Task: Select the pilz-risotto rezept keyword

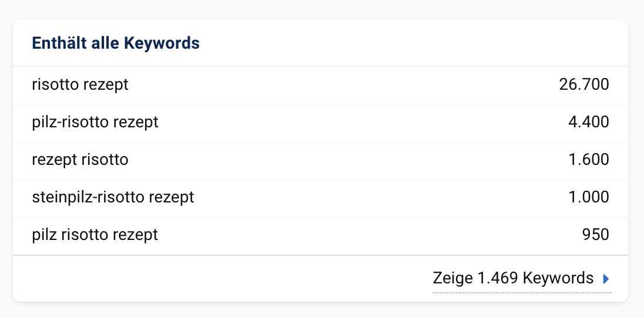Action: [x=95, y=122]
